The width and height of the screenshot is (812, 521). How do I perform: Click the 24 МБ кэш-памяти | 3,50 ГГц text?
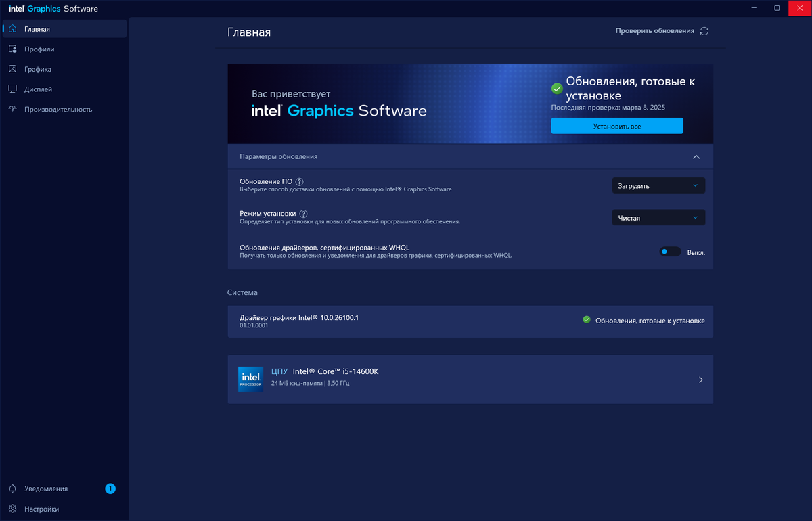pyautogui.click(x=310, y=383)
